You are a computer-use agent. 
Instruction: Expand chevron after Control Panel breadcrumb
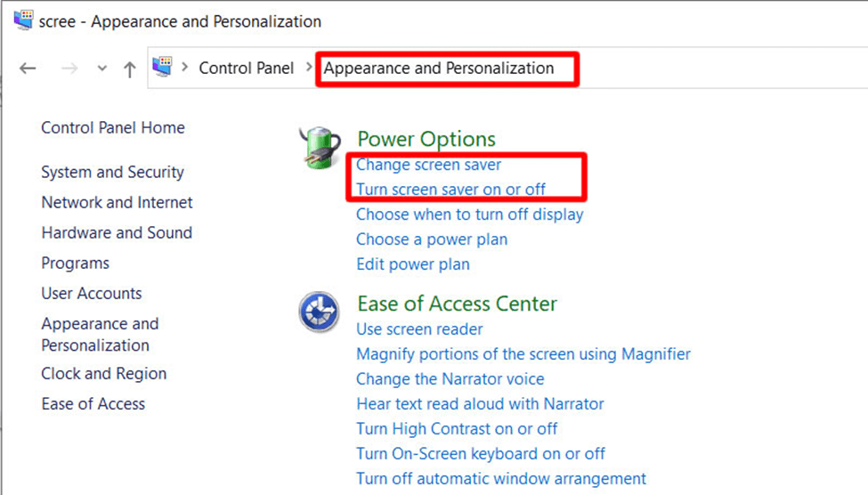[309, 68]
